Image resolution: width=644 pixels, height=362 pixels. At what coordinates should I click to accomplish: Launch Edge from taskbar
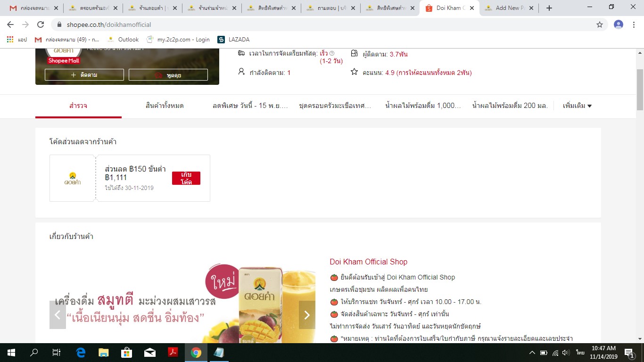[81, 353]
